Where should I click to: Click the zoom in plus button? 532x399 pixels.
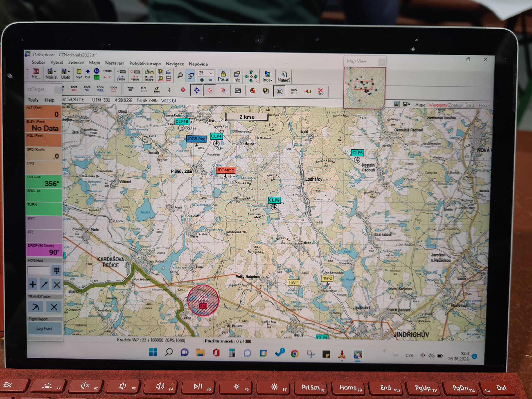(x=202, y=80)
